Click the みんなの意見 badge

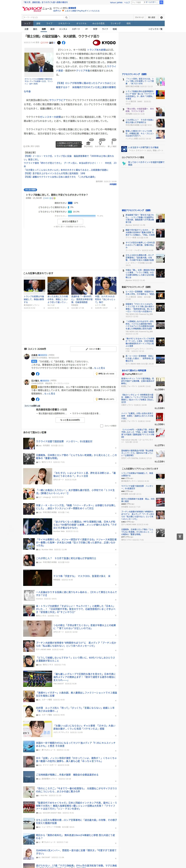click(30, 190)
